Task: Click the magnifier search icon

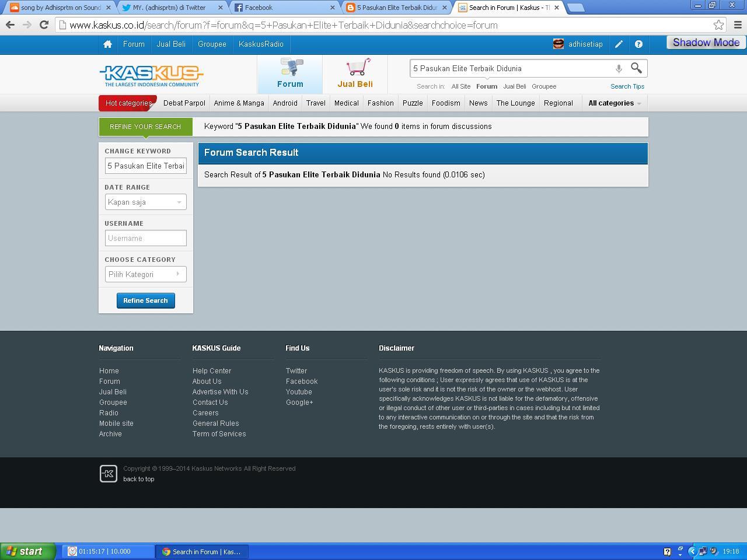Action: click(x=636, y=68)
